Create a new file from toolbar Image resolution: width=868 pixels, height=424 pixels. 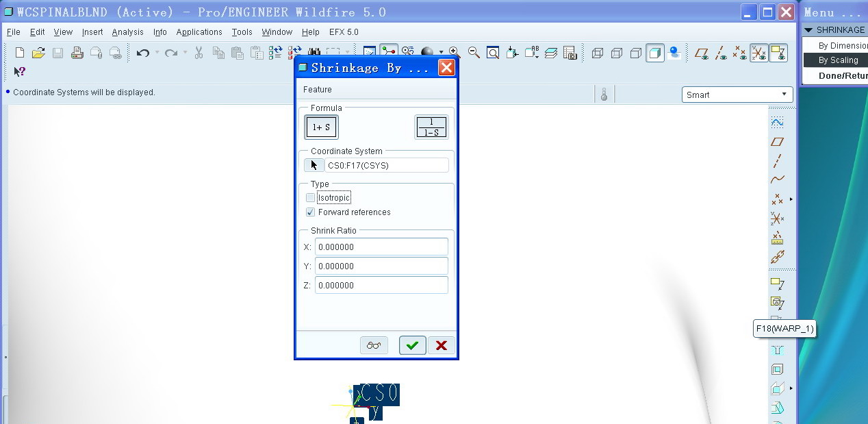point(20,53)
